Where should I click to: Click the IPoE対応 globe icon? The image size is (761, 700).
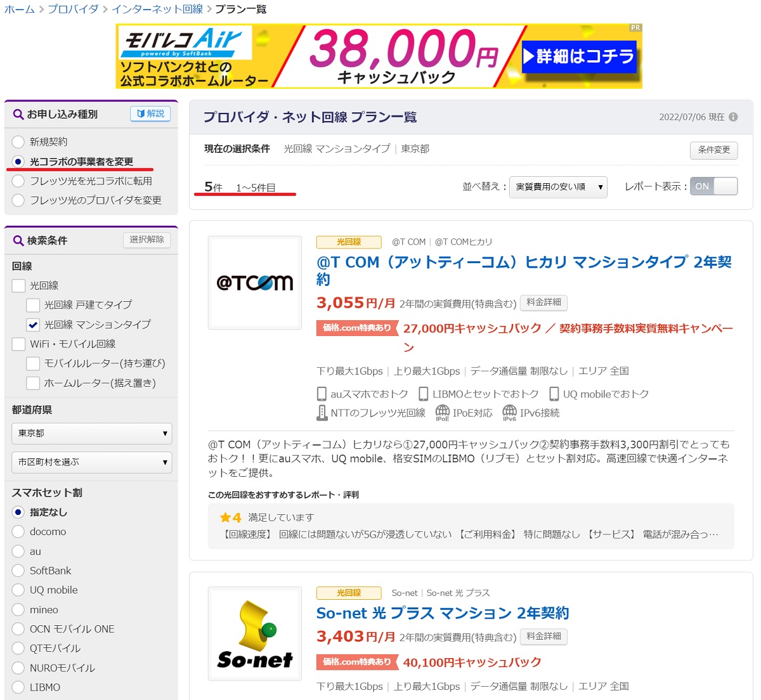pos(443,413)
